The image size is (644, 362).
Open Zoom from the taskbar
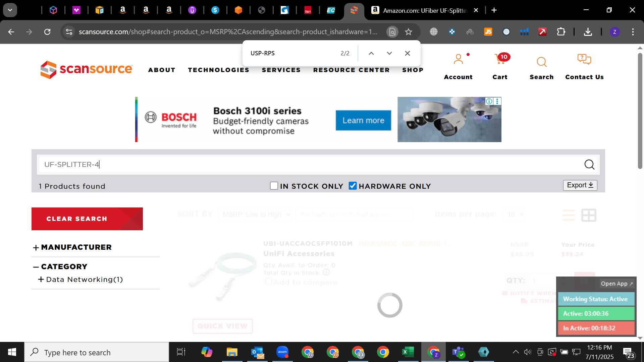click(282, 352)
